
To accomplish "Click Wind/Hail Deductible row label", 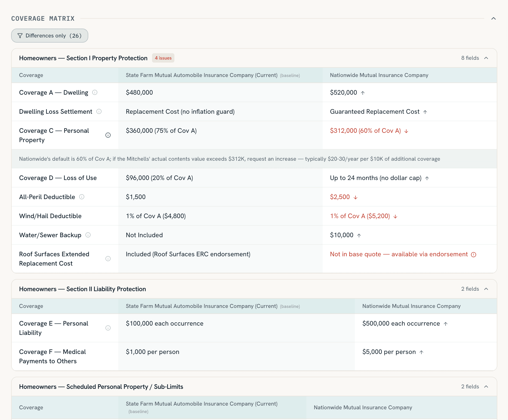I will (50, 216).
